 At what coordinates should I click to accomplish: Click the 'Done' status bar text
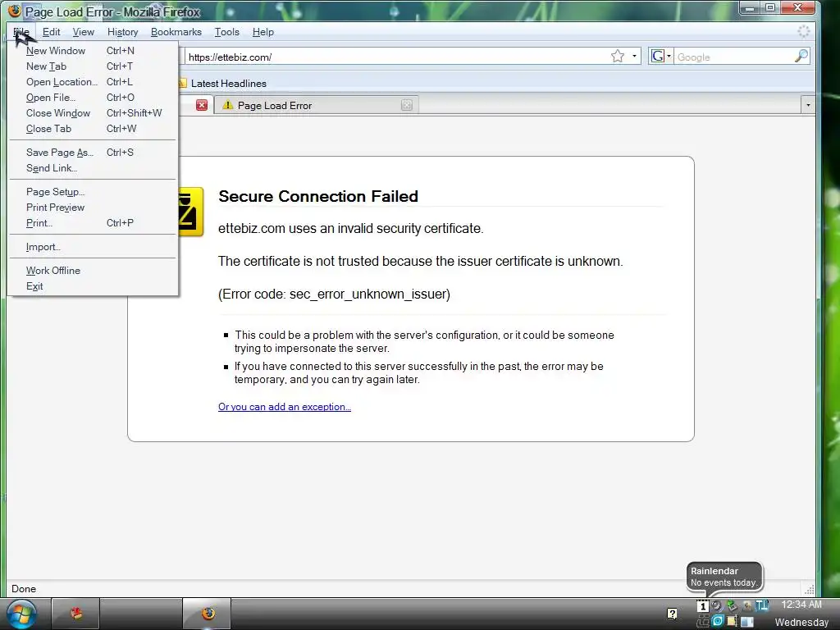(24, 589)
